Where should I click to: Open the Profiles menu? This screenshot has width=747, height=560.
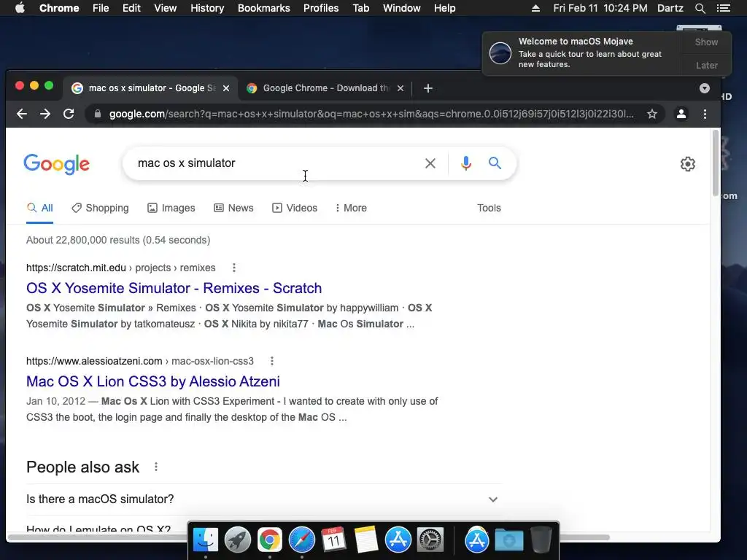point(321,8)
